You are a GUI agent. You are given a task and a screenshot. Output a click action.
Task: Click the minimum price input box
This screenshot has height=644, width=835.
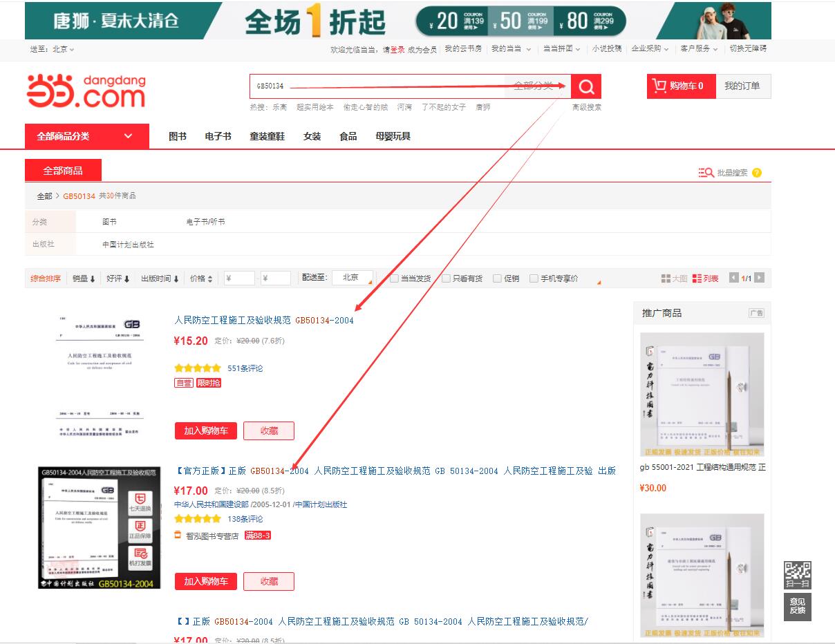click(x=239, y=278)
